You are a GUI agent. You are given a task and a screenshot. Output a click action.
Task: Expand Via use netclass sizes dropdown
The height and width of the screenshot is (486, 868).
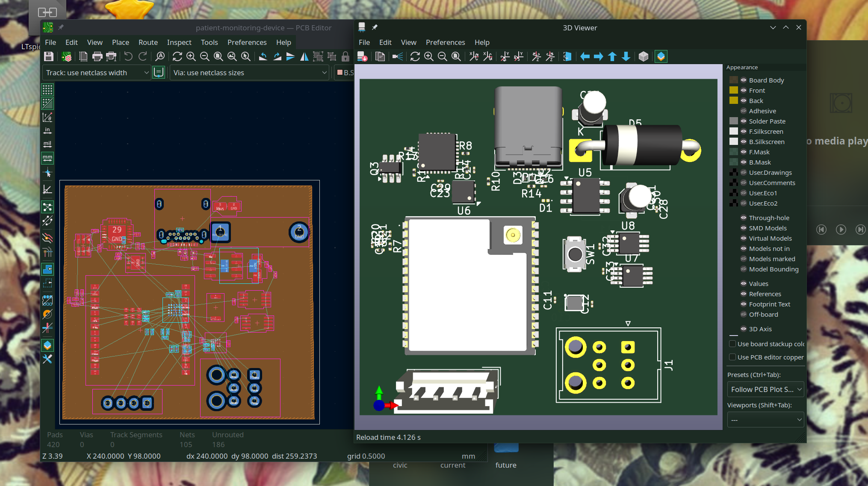pos(250,73)
